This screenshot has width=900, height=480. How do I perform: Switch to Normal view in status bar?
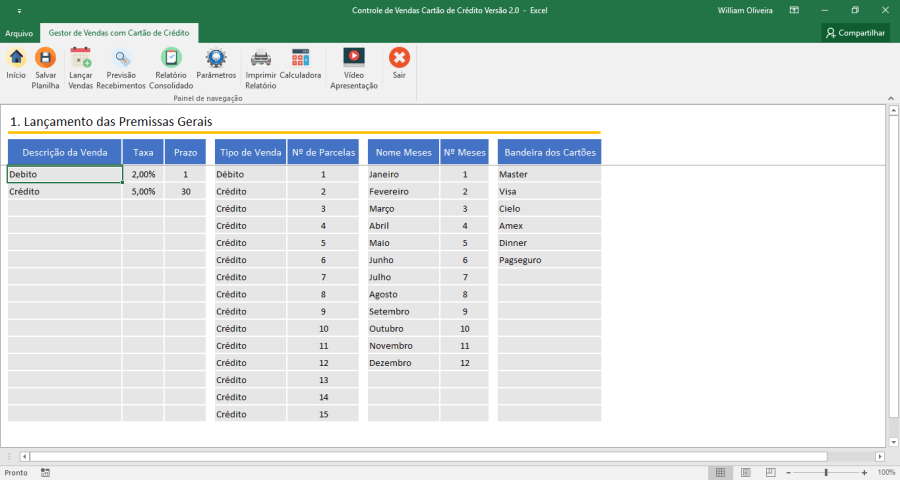pos(720,473)
